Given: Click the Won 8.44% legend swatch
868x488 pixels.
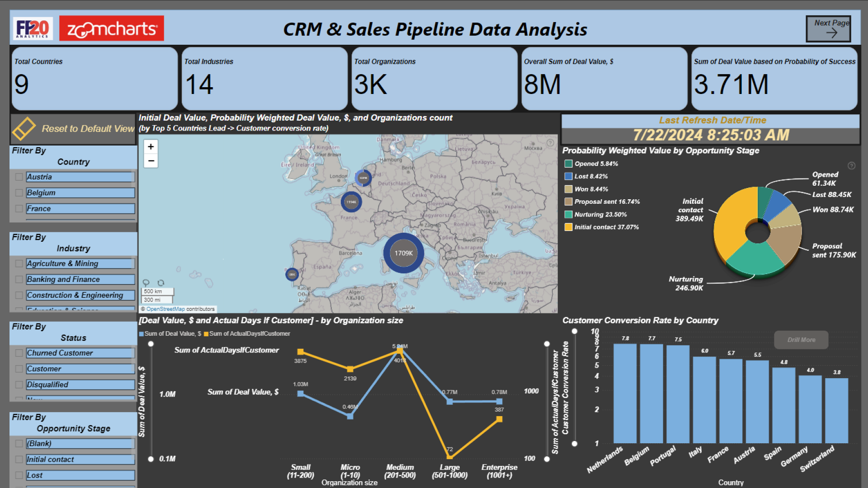Looking at the screenshot, I should coord(568,189).
